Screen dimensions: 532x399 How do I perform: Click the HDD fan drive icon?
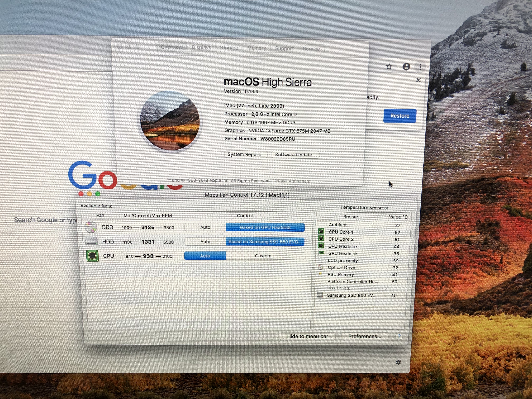coord(92,241)
